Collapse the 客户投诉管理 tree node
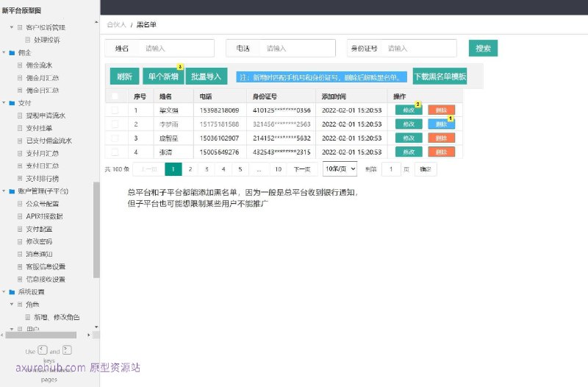 (x=12, y=27)
